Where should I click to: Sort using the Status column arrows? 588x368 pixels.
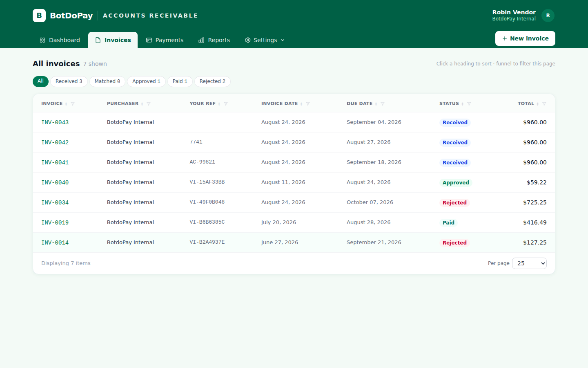click(463, 104)
